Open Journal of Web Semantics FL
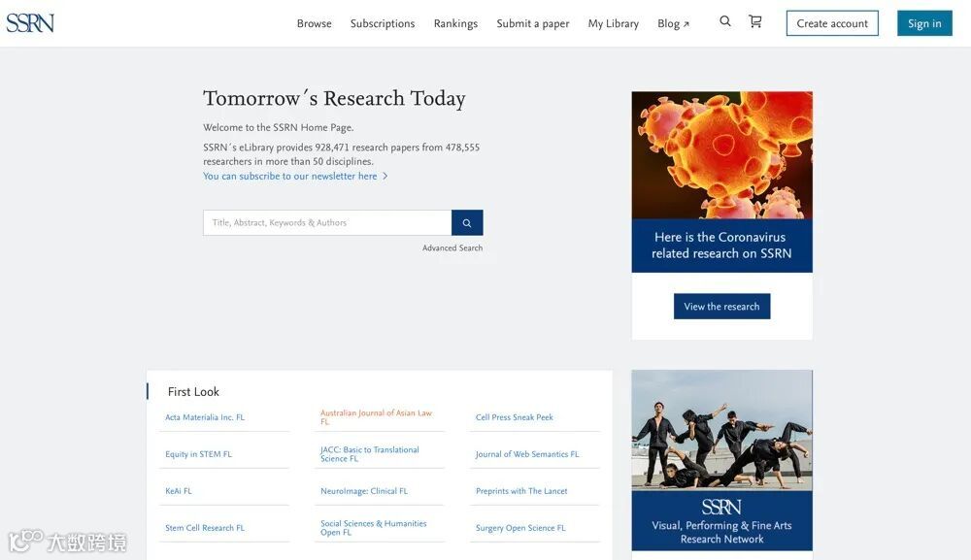 527,454
